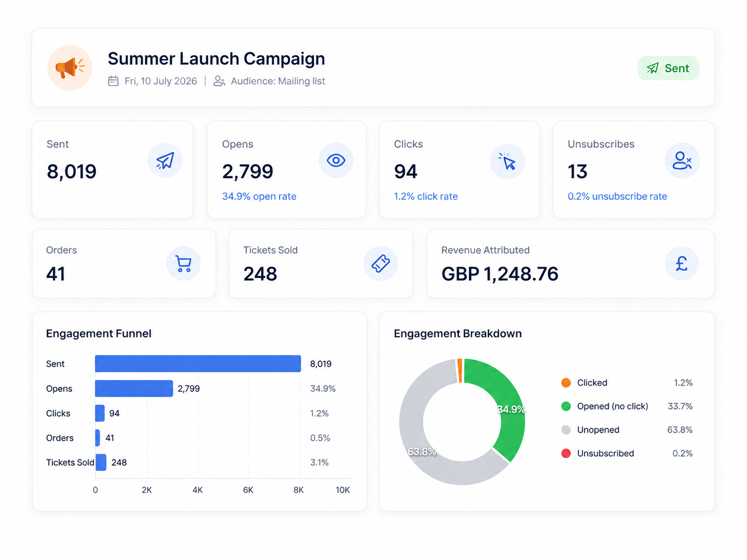747x560 pixels.
Task: Click the cursor icon in Clicks card
Action: pos(507,161)
